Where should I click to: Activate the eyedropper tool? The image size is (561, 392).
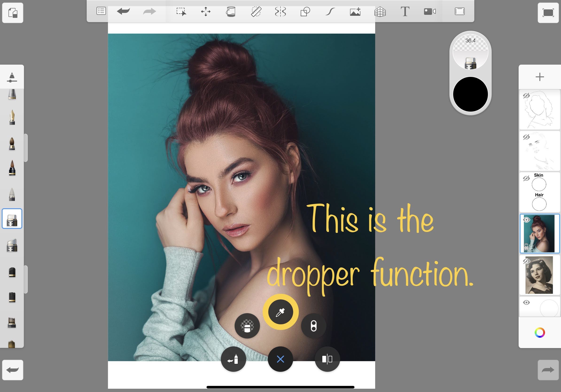[x=280, y=312]
